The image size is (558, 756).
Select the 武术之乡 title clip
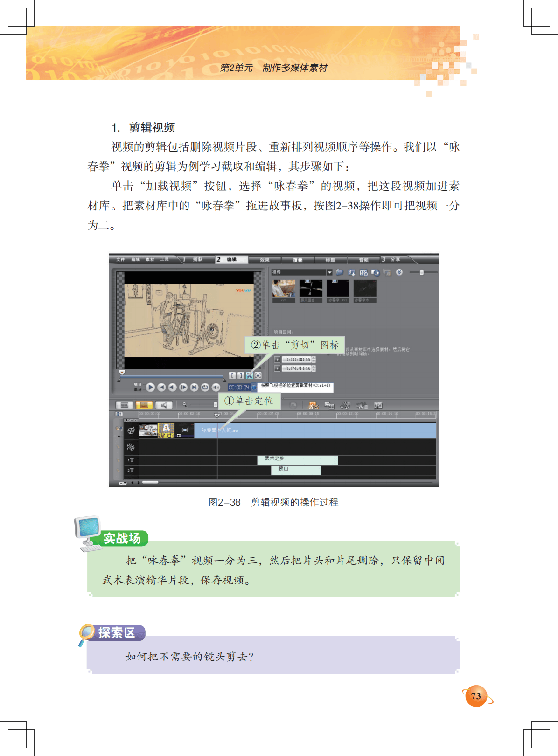click(297, 460)
